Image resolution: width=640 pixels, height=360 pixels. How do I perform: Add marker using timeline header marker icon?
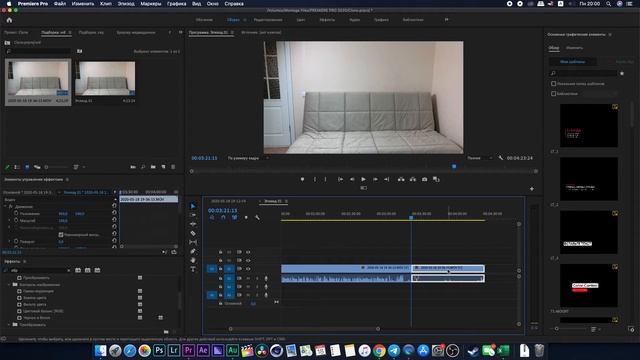(x=246, y=218)
